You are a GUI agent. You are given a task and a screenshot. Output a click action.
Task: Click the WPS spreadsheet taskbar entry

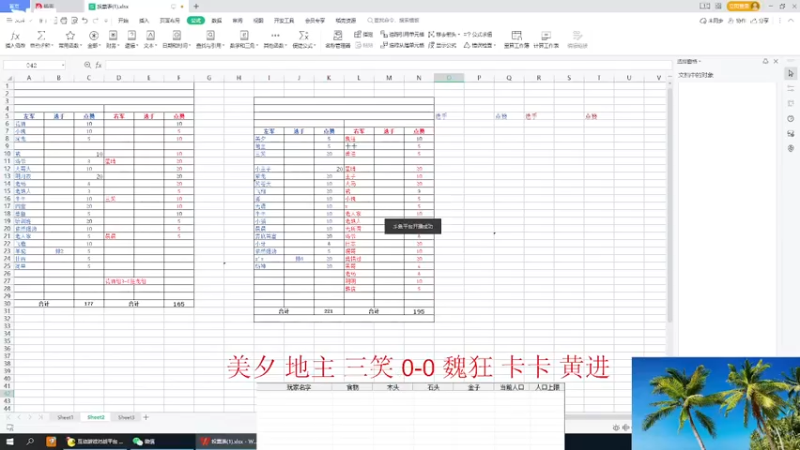point(228,441)
